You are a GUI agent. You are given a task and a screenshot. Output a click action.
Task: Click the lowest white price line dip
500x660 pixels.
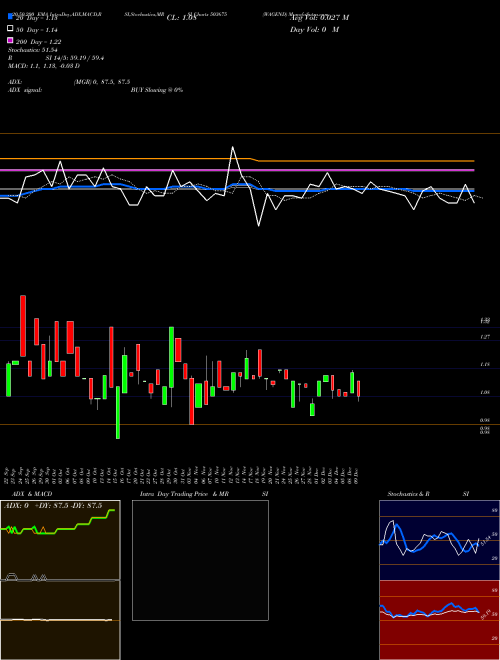point(258,226)
